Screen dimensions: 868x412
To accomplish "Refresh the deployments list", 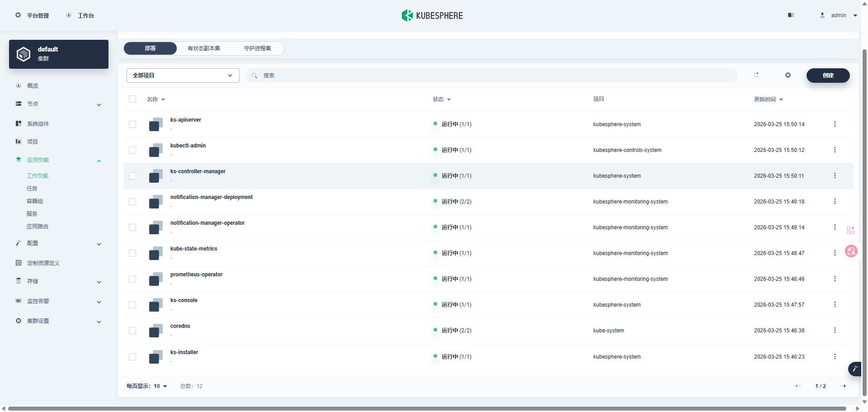I will 756,75.
